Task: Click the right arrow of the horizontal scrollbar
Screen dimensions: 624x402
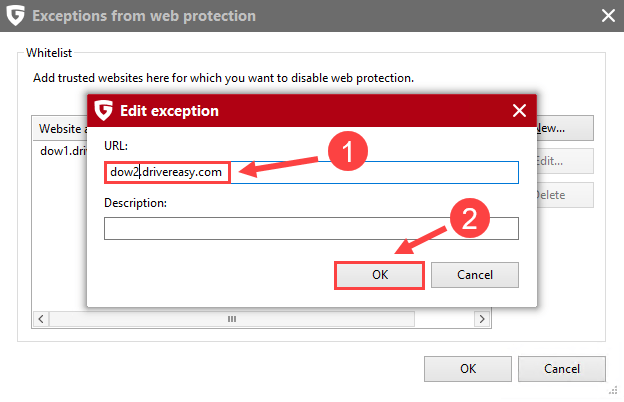Action: 481,318
